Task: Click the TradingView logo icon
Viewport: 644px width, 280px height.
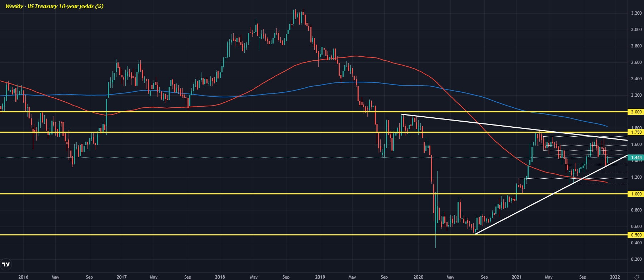Action: click(x=6, y=265)
